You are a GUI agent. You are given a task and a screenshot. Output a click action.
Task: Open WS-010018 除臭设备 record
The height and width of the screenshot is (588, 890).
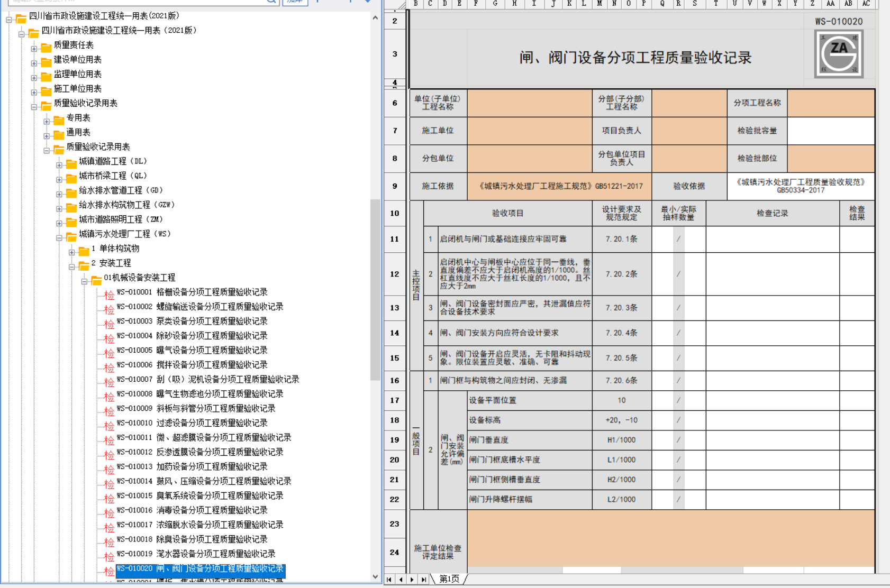[x=192, y=539]
